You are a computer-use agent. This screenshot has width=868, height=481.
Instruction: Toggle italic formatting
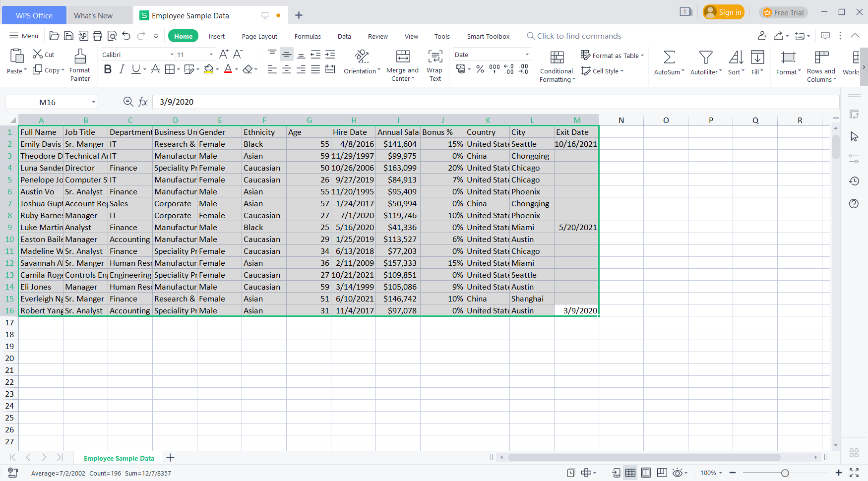[122, 69]
